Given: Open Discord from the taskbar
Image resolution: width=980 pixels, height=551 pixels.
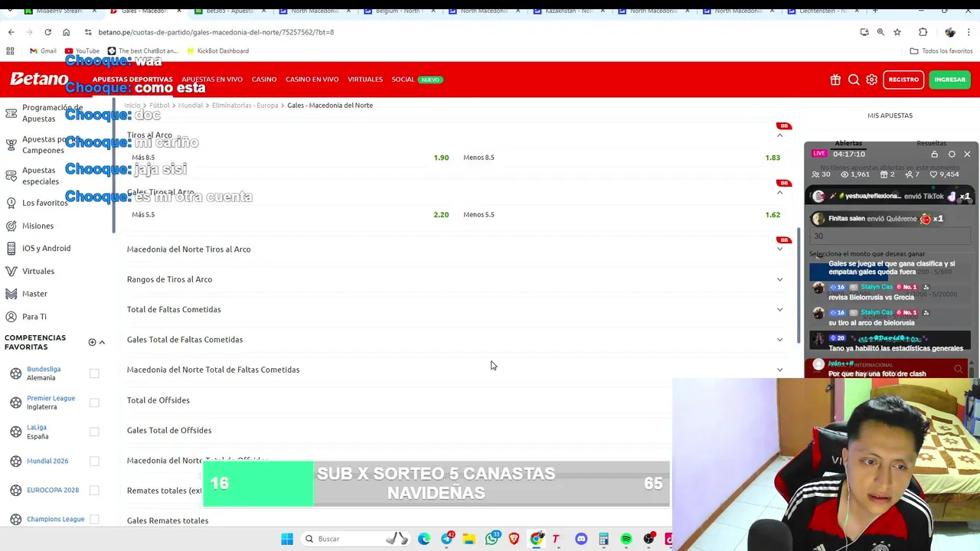Looking at the screenshot, I should (x=581, y=539).
